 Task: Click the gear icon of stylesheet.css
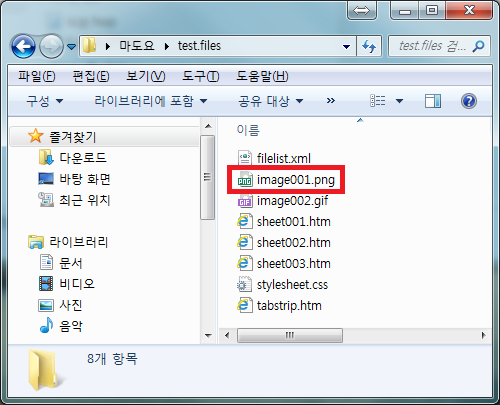244,284
